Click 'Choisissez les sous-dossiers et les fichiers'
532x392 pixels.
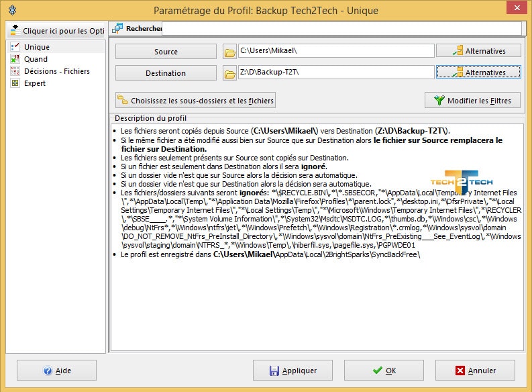pyautogui.click(x=195, y=101)
